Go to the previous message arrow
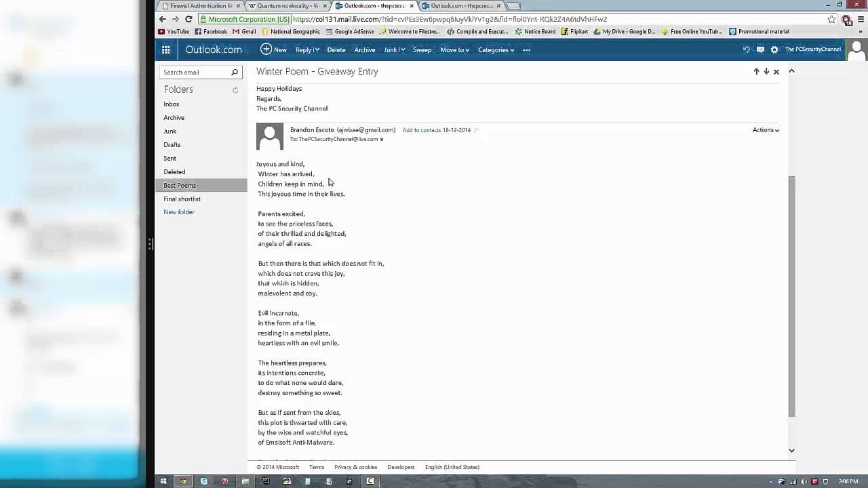 coord(756,71)
